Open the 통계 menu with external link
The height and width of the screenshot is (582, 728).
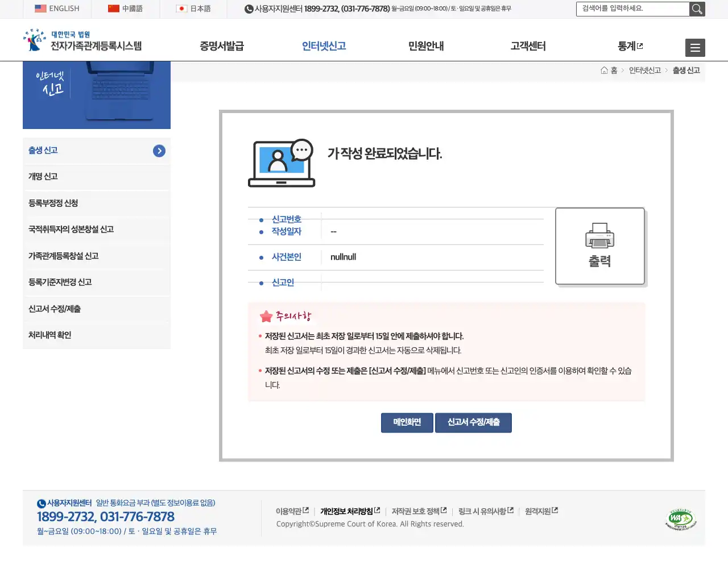pos(630,46)
